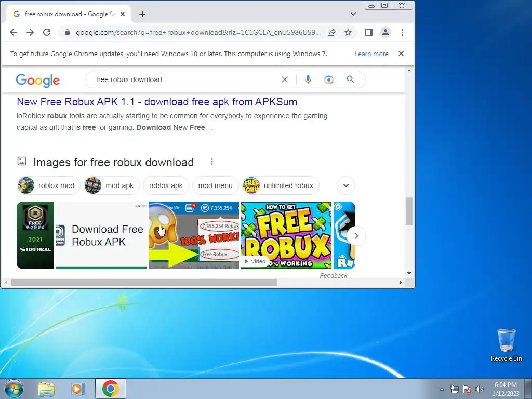
Task: Expand more image filter chips
Action: click(x=345, y=185)
